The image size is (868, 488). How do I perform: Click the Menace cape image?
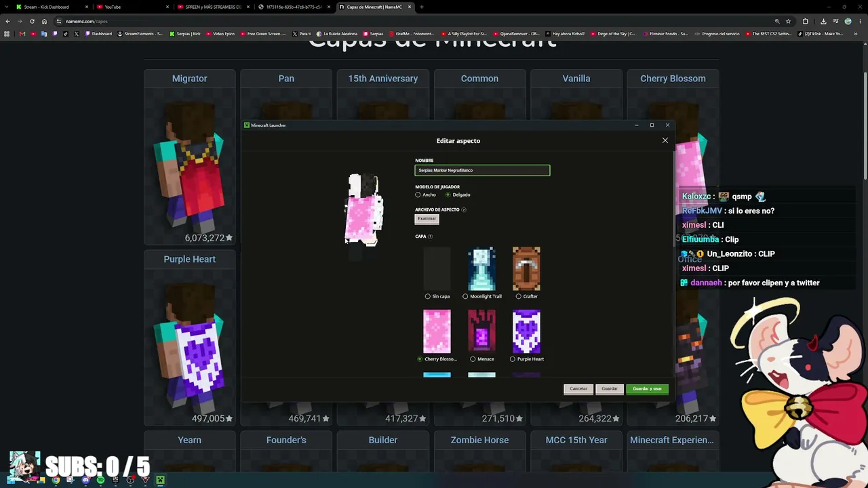[x=481, y=331]
